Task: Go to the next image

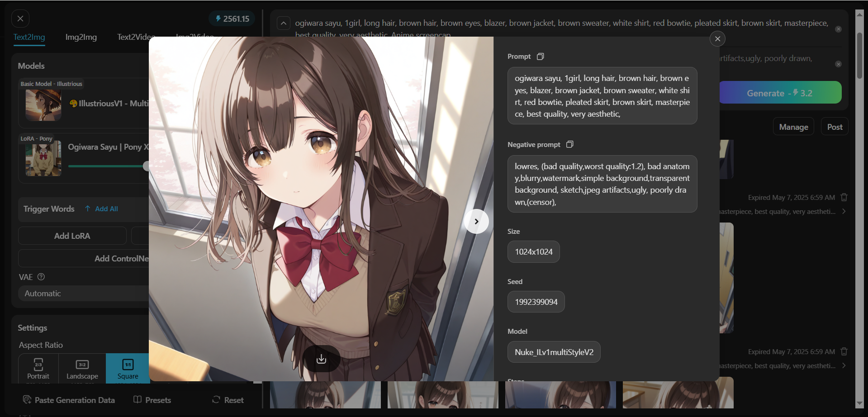Action: click(476, 221)
